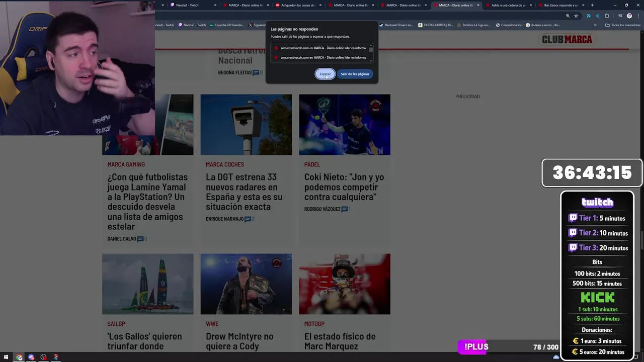Expand the bookmarks overflow chevron
The height and width of the screenshot is (362, 644).
point(595,25)
